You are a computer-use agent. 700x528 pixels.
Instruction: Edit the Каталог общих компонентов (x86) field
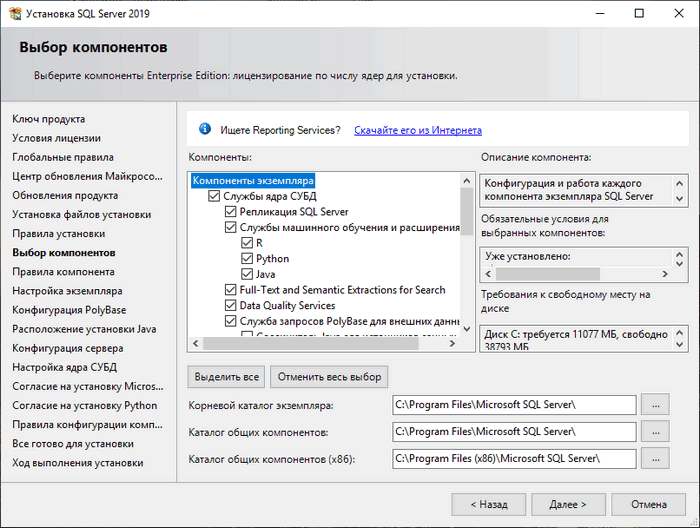[514, 458]
